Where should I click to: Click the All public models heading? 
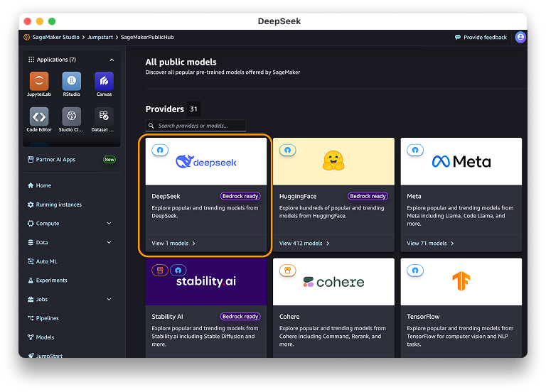pos(181,62)
